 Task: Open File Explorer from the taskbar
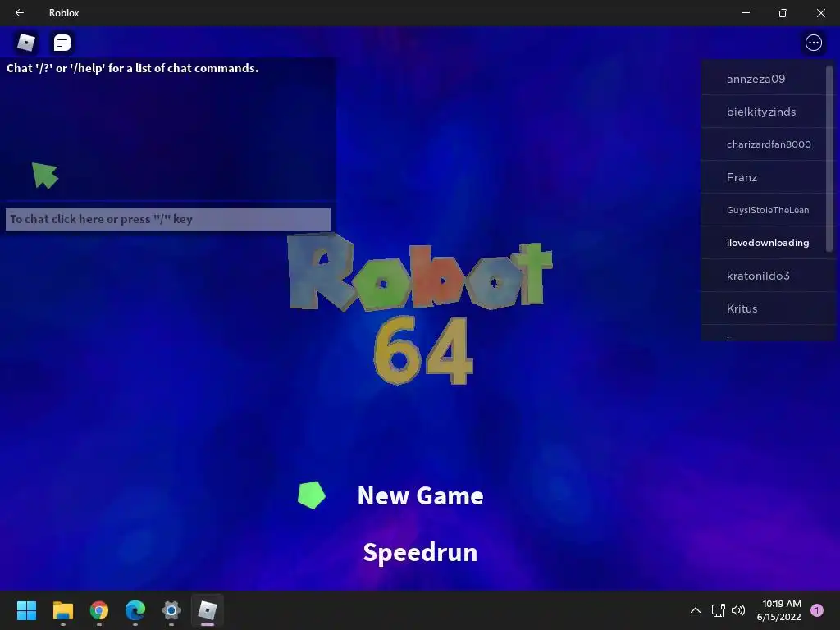(62, 610)
